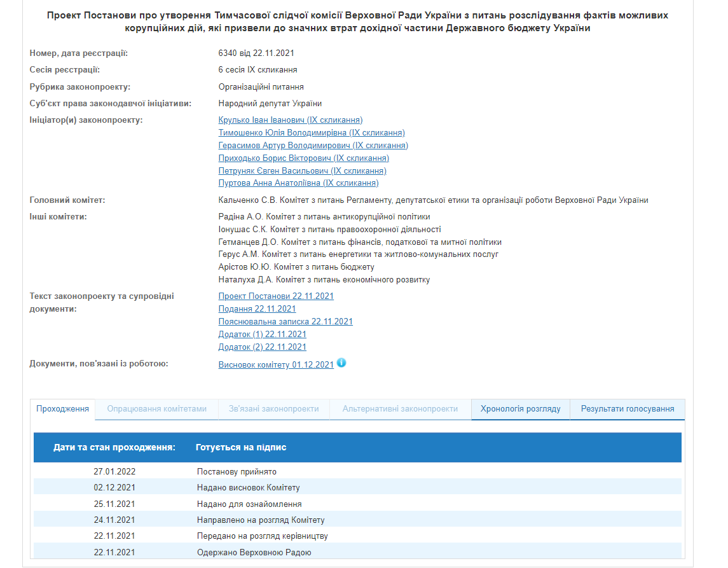Click row Одержано Верховною Радою
Screen dimensions: 728x568
tap(357, 551)
